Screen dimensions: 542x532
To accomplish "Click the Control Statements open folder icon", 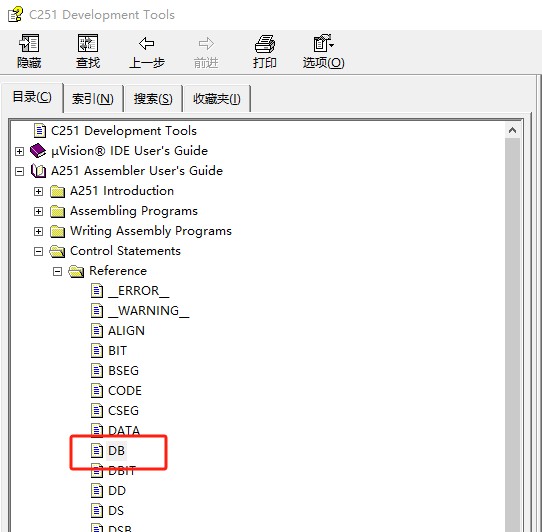I will pyautogui.click(x=57, y=251).
